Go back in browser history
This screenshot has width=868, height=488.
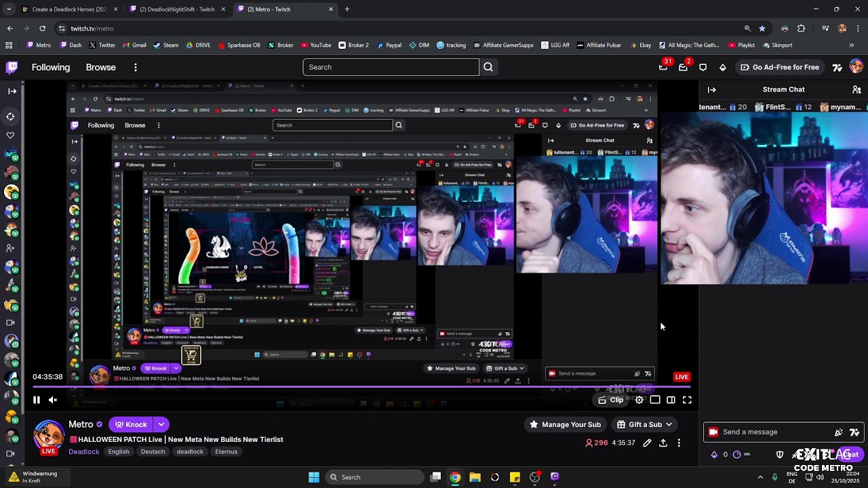tap(9, 28)
